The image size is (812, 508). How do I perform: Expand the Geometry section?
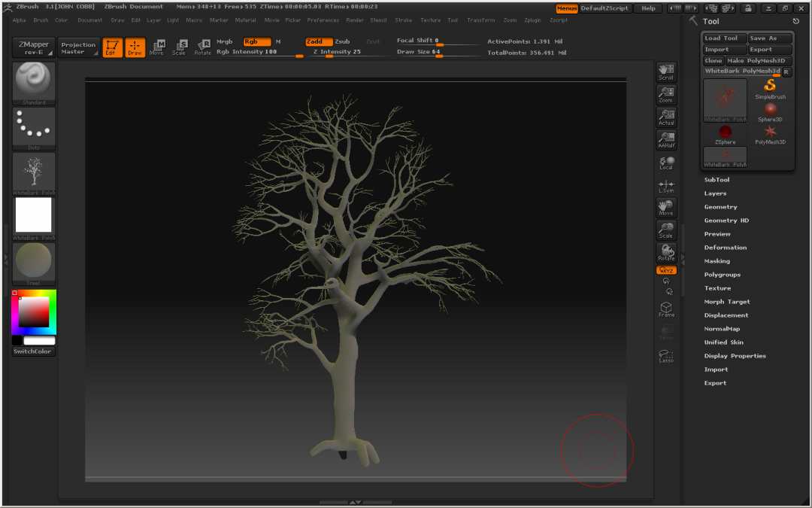point(720,206)
